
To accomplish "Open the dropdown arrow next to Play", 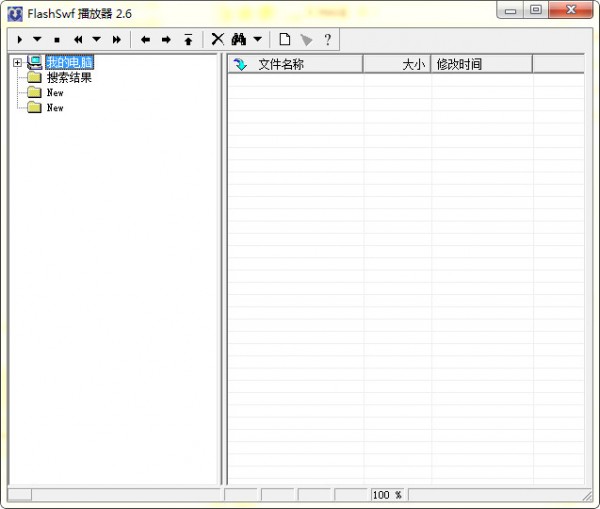I will click(x=37, y=39).
